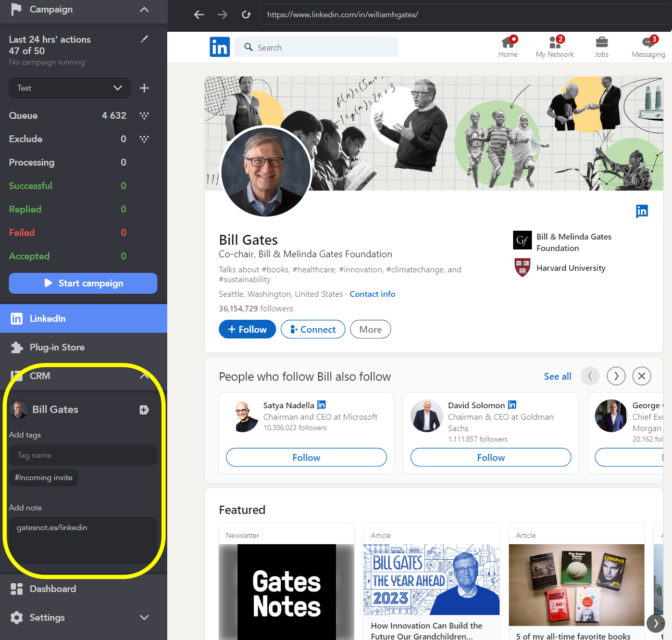Select LinkedIn in the sidebar
Viewport: 672px width, 640px height.
pos(83,319)
